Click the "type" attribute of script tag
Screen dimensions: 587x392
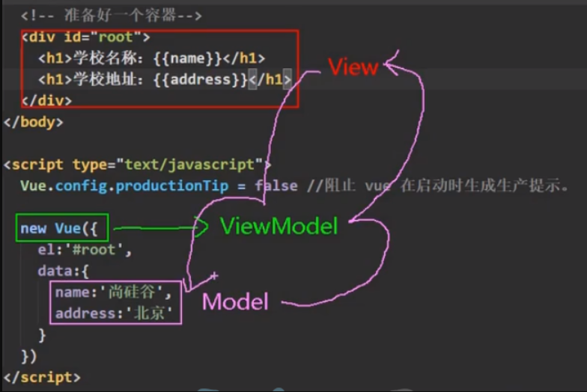pyautogui.click(x=90, y=165)
